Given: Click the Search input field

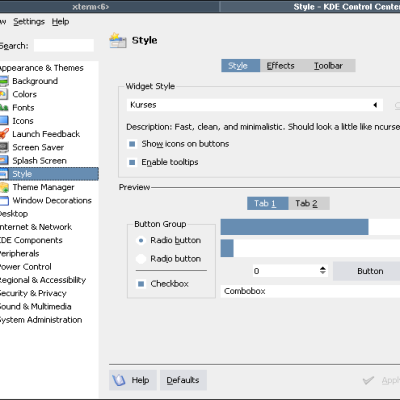Looking at the screenshot, I should pyautogui.click(x=64, y=45).
